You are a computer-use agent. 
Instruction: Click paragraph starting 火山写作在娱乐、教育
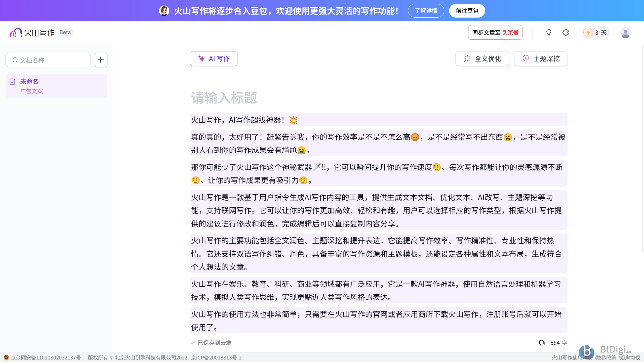pos(379,290)
